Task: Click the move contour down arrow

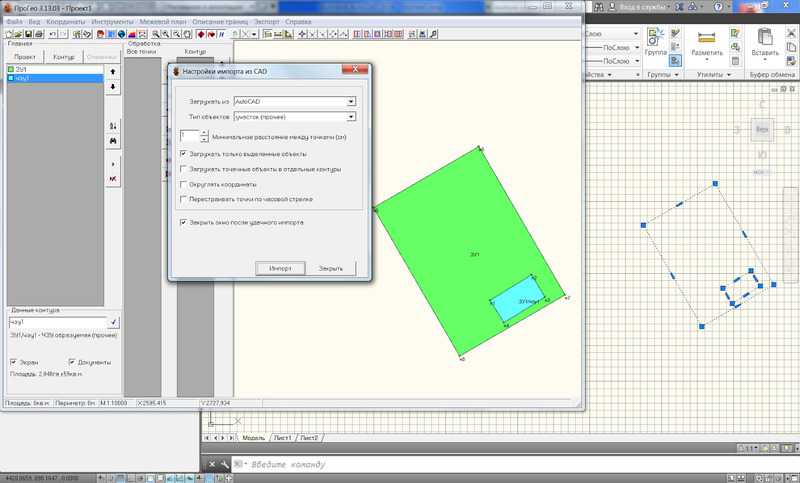Action: point(112,87)
